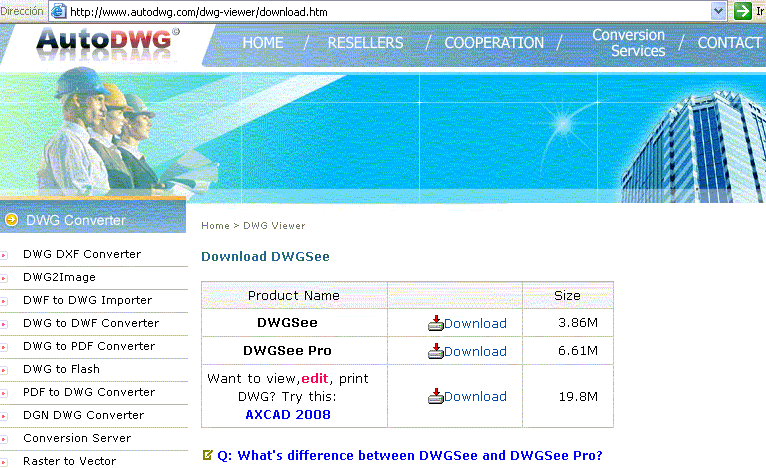Click the bullet icon beside DWG DXF Converter

pyautogui.click(x=4, y=255)
